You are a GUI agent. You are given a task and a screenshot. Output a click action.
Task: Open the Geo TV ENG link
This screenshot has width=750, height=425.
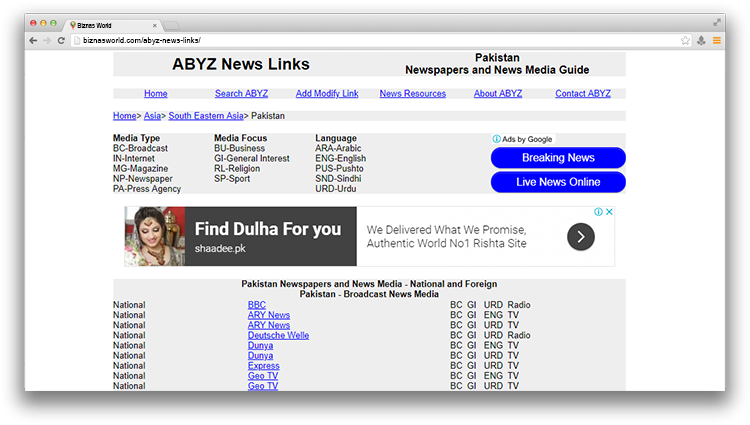pyautogui.click(x=263, y=376)
